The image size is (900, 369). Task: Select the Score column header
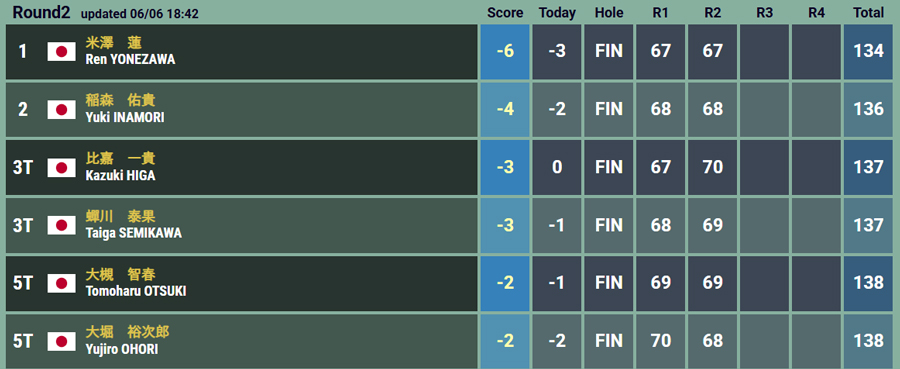pyautogui.click(x=505, y=13)
